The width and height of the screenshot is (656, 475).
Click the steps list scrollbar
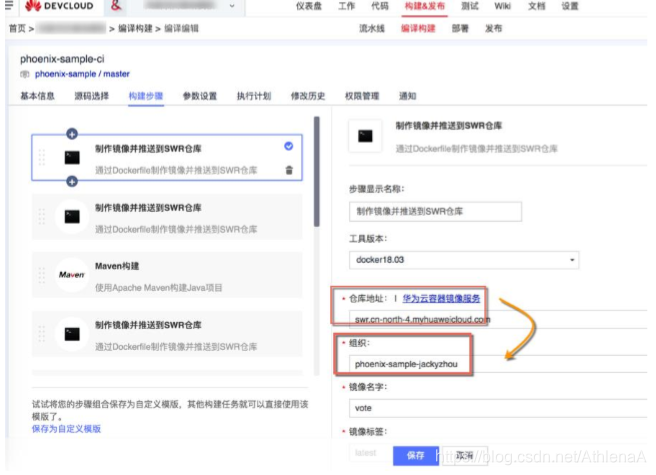(317, 172)
